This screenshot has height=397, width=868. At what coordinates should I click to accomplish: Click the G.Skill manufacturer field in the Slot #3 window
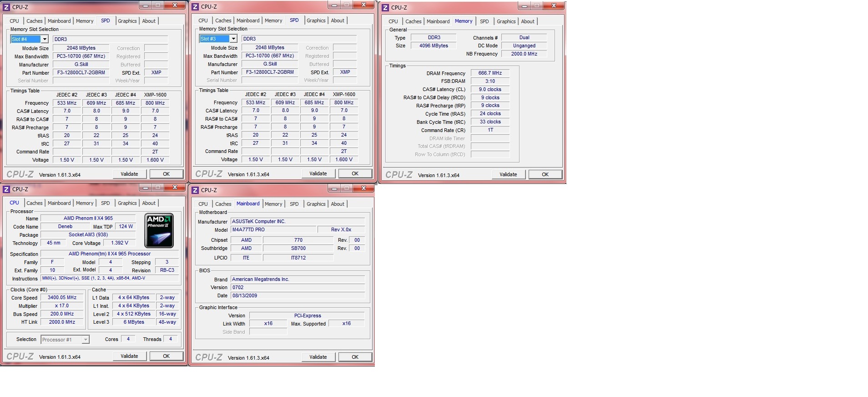point(270,64)
